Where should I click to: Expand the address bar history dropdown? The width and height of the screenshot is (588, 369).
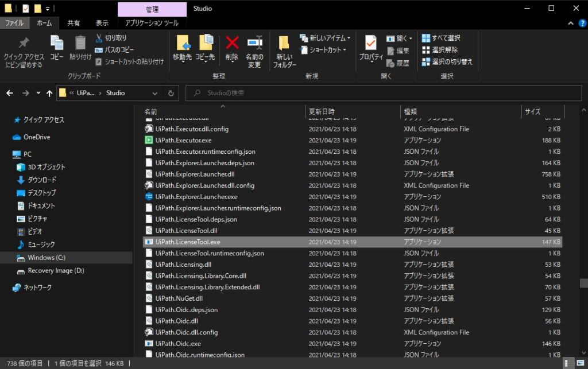click(155, 94)
